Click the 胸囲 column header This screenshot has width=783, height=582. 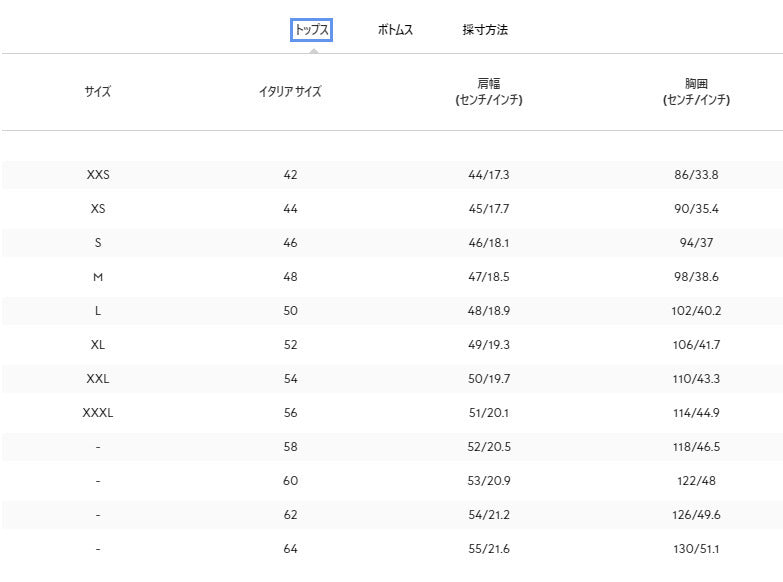[x=697, y=91]
